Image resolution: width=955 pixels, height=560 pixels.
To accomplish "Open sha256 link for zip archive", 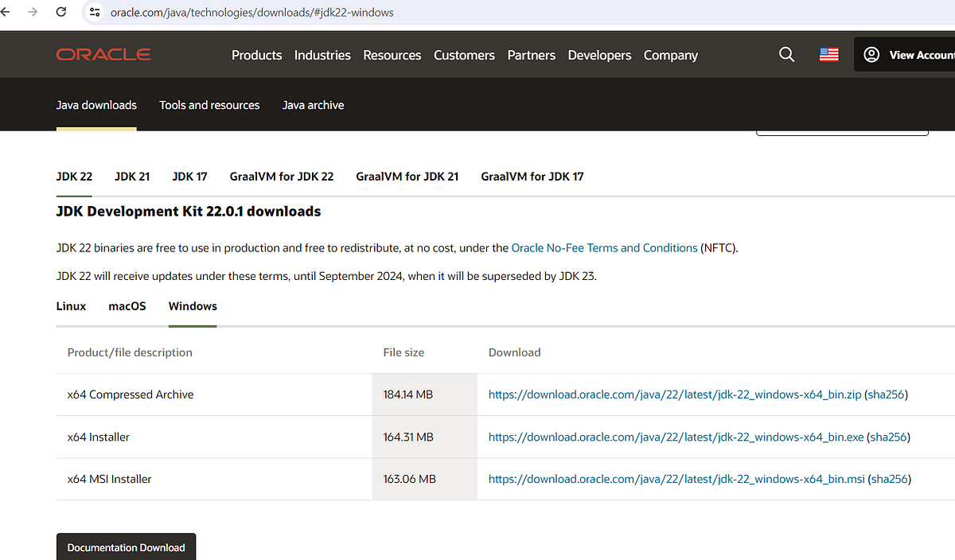I will (x=886, y=395).
